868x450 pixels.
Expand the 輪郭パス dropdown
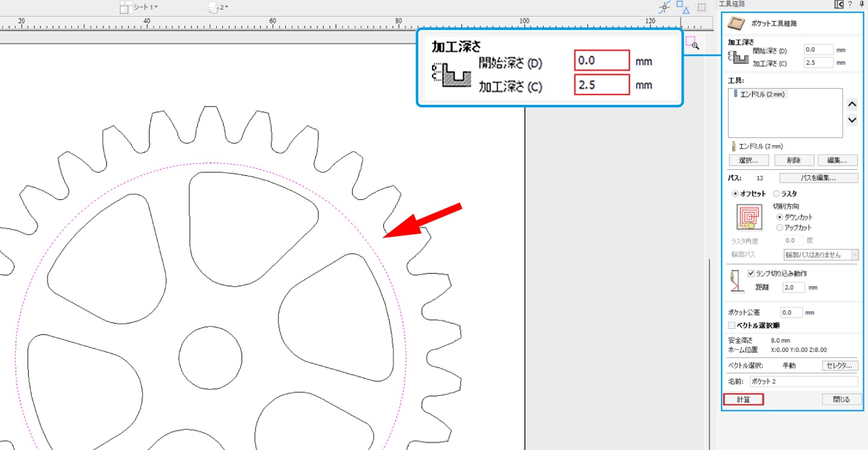point(854,255)
